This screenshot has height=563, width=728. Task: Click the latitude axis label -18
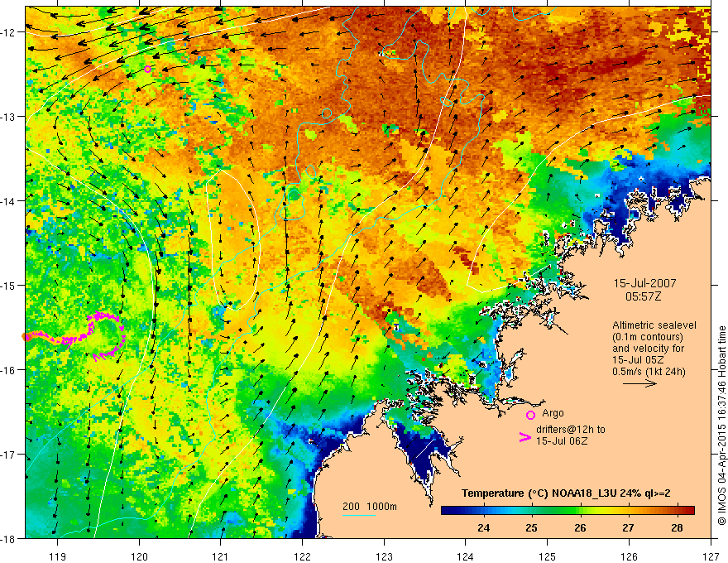[9, 538]
